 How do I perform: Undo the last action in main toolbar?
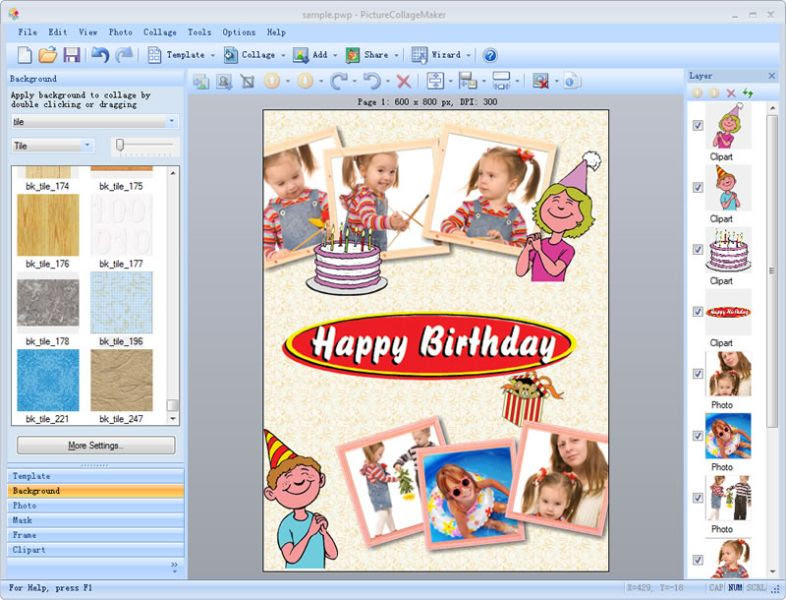[x=100, y=55]
